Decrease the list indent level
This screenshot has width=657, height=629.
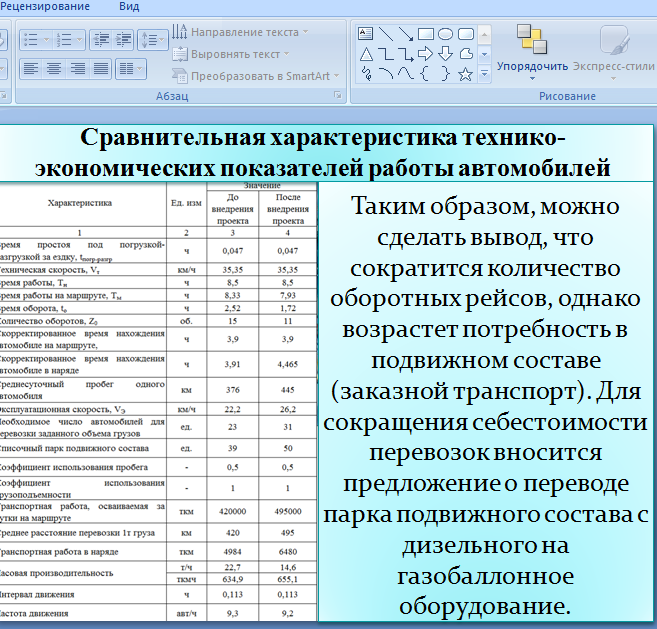(x=101, y=40)
